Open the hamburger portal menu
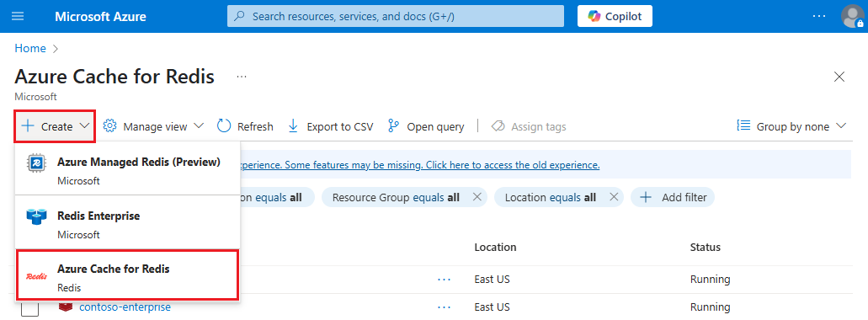 coord(18,16)
